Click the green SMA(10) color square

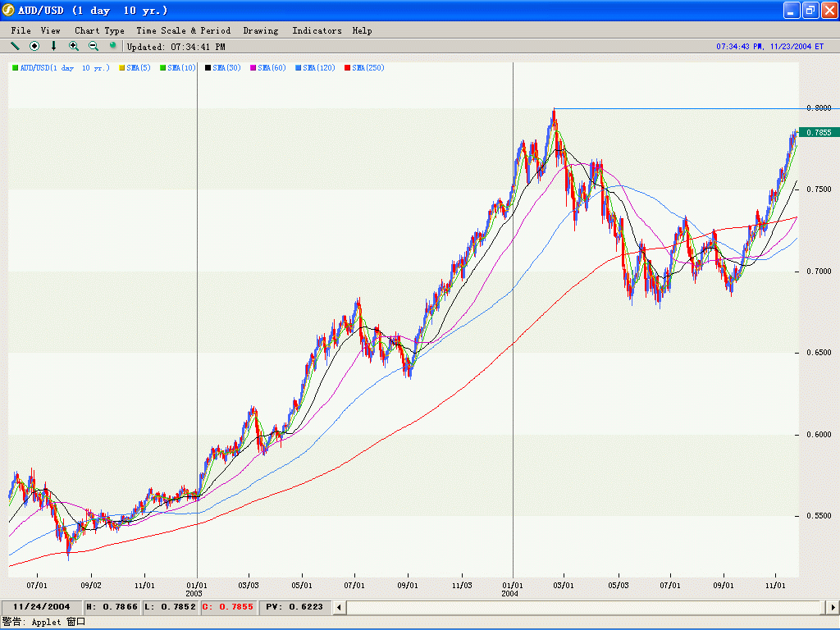click(163, 67)
